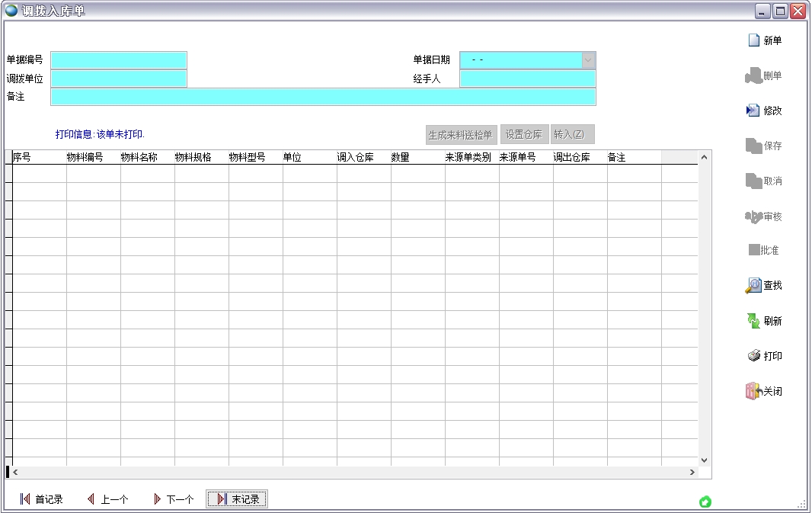Click the 批准 (Approve) icon
Viewport: 812px width, 513px height.
click(762, 249)
